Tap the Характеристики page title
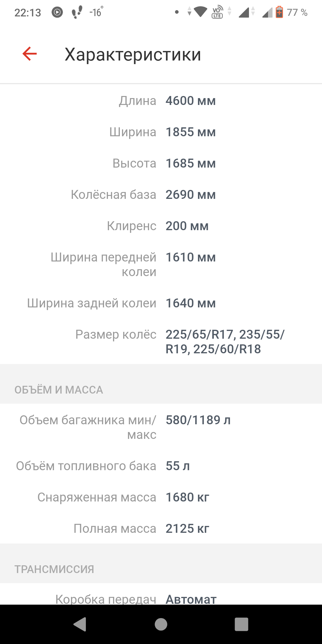322x644 pixels. 133,55
